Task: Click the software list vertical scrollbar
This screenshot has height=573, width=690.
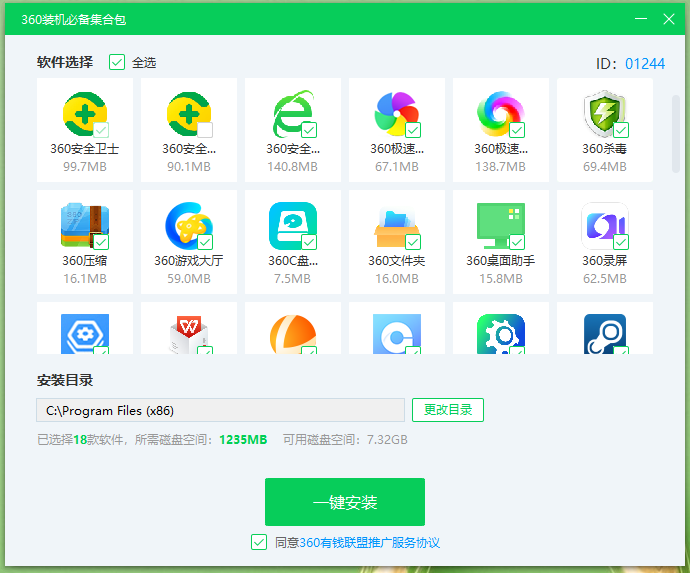Action: click(x=676, y=133)
